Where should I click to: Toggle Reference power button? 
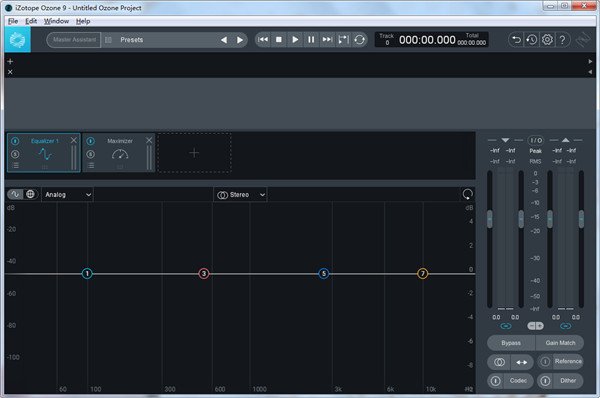tap(545, 362)
